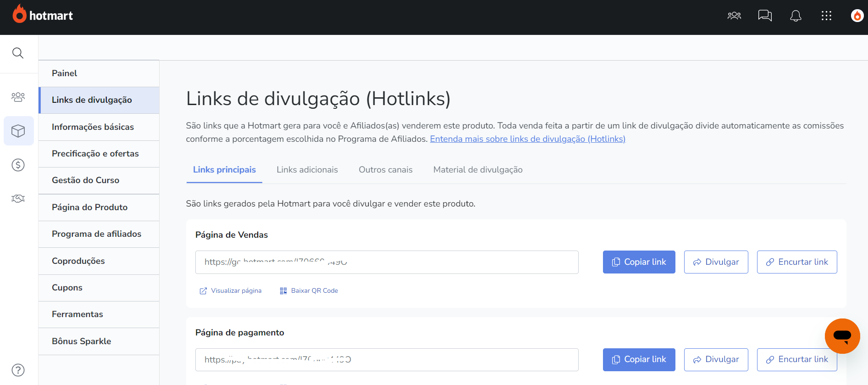The width and height of the screenshot is (868, 385).
Task: Click Divulgar for Página de Vendas
Action: tap(716, 262)
